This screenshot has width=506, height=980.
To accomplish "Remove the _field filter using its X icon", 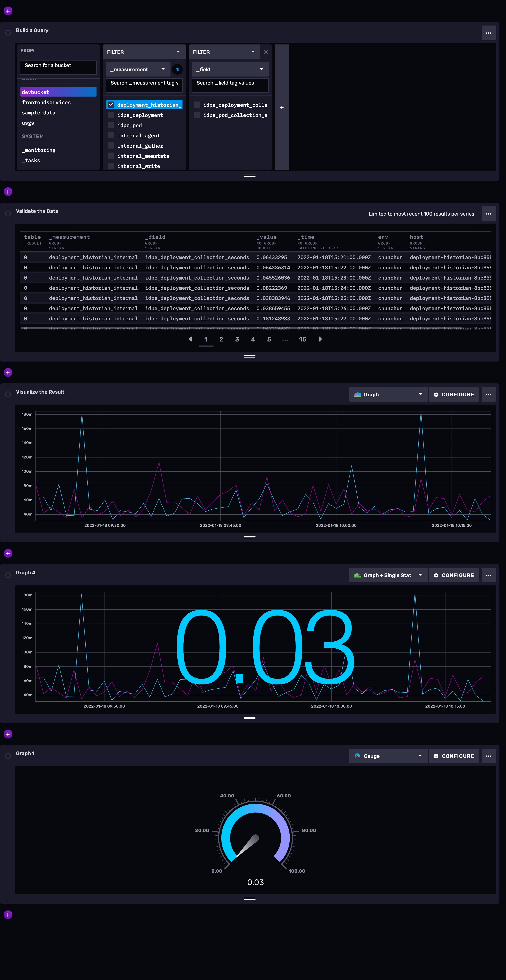I will point(266,52).
